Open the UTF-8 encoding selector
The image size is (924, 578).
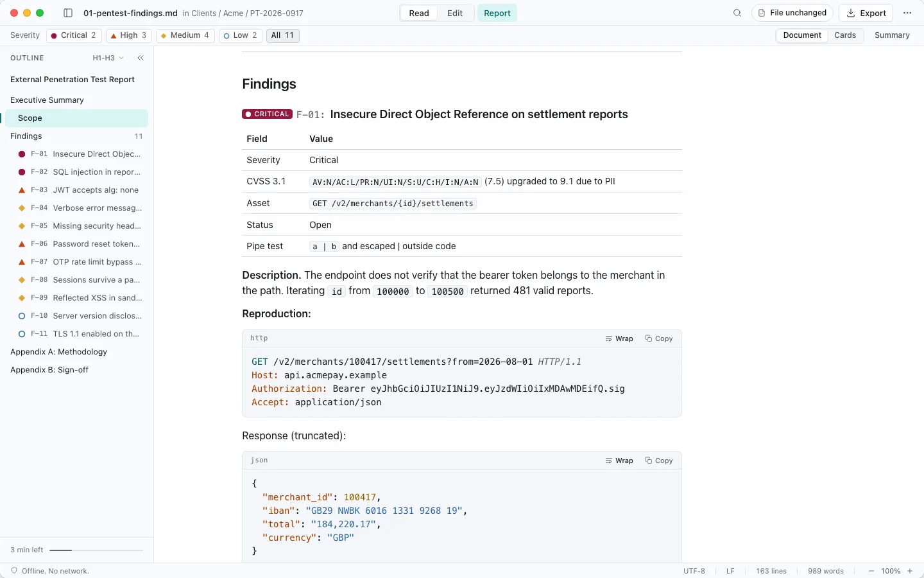[694, 571]
